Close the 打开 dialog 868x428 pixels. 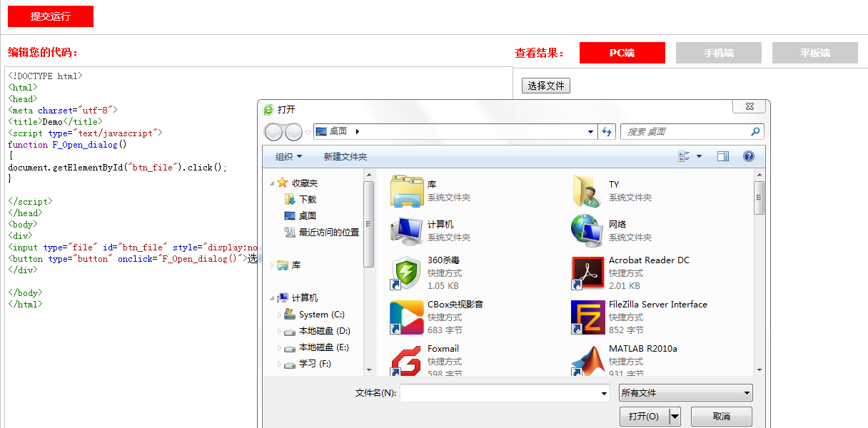click(x=750, y=106)
